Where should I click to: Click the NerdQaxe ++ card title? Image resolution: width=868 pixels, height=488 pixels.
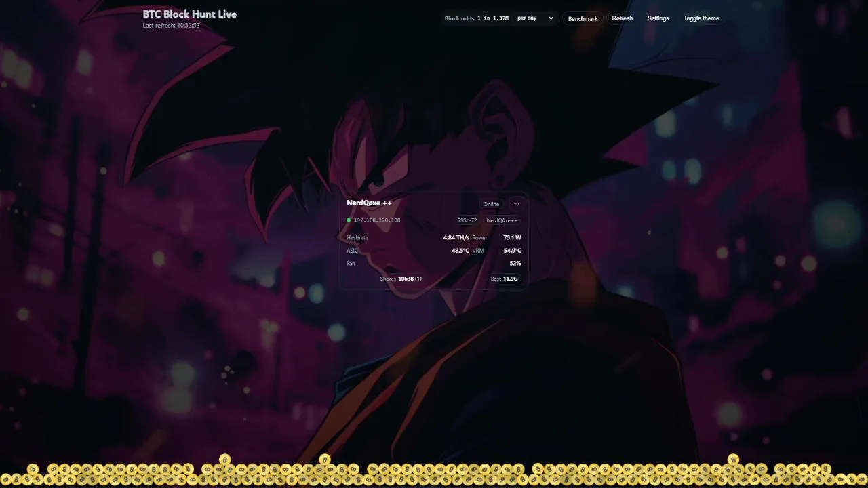[370, 203]
